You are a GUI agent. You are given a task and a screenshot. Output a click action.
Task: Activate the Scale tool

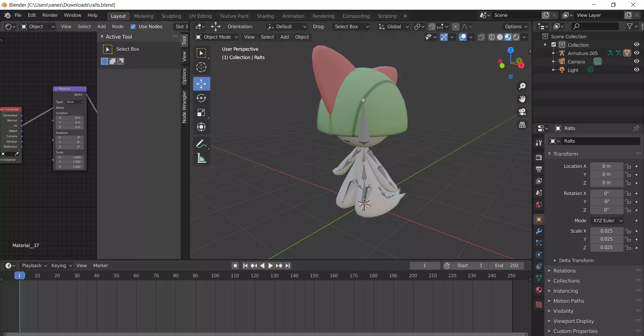(201, 113)
